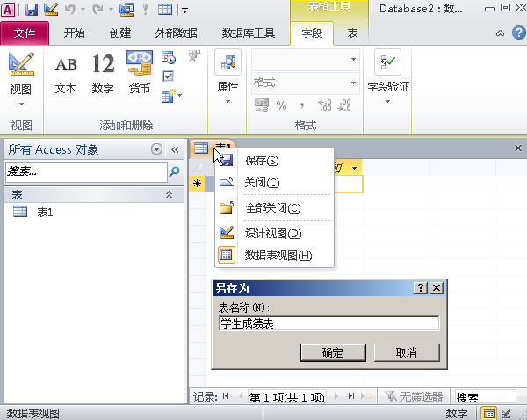Click 取消 to cancel Save As
Image resolution: width=527 pixels, height=420 pixels.
tap(407, 352)
